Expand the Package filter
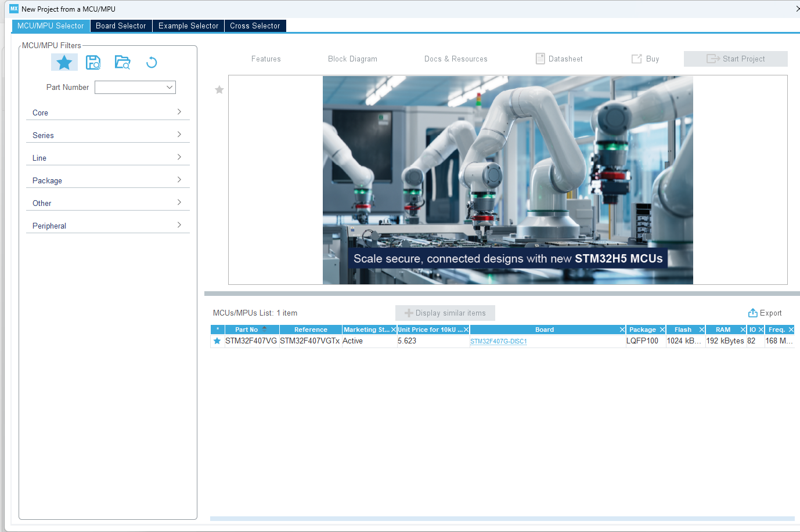The width and height of the screenshot is (800, 532). click(108, 180)
